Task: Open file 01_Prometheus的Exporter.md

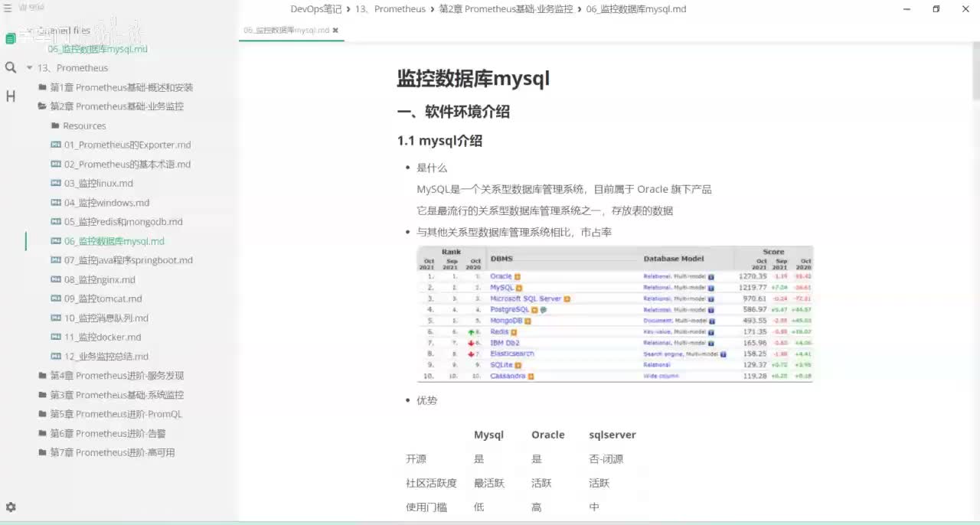Action: point(128,145)
